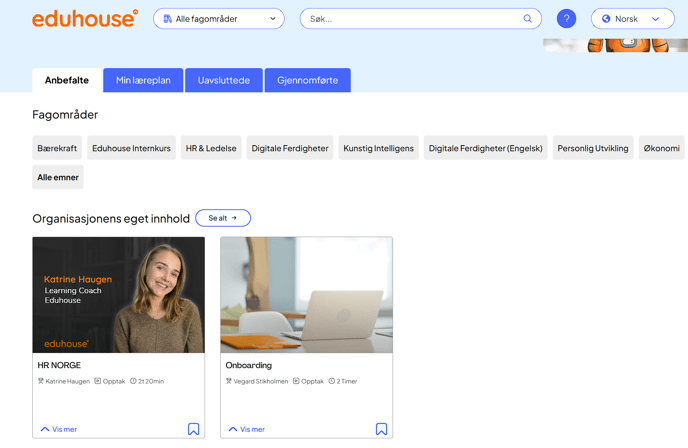Viewport: 688px width, 448px height.
Task: Switch to Min læreplan tab
Action: 143,80
